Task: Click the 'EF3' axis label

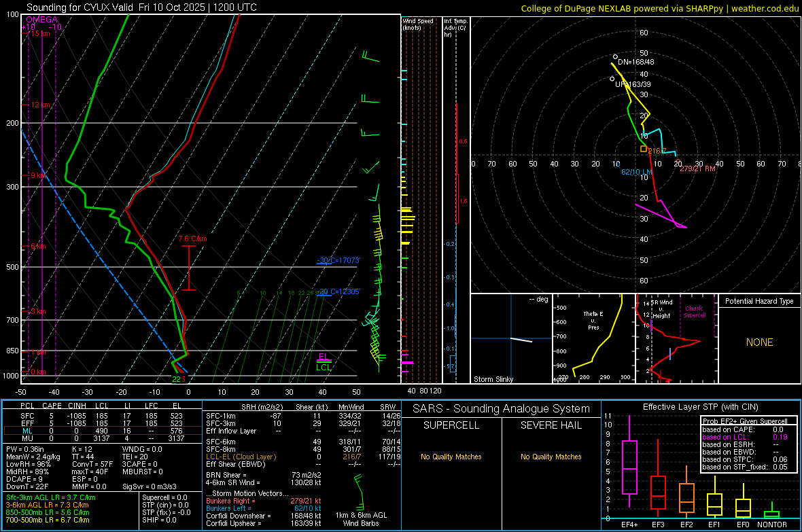Action: (x=658, y=525)
